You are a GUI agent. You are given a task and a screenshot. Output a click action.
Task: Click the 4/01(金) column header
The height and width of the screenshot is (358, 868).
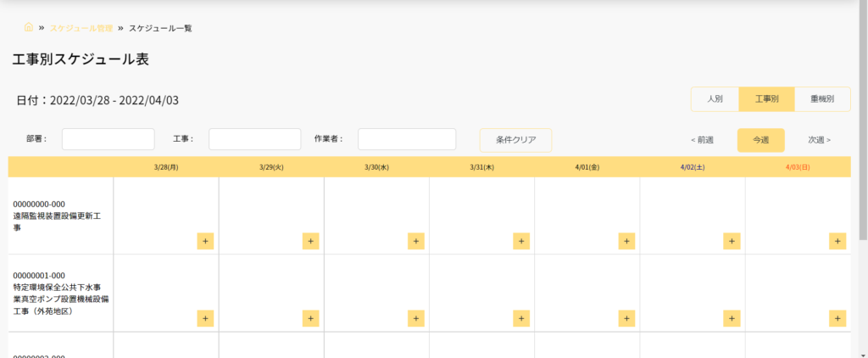[x=587, y=167]
